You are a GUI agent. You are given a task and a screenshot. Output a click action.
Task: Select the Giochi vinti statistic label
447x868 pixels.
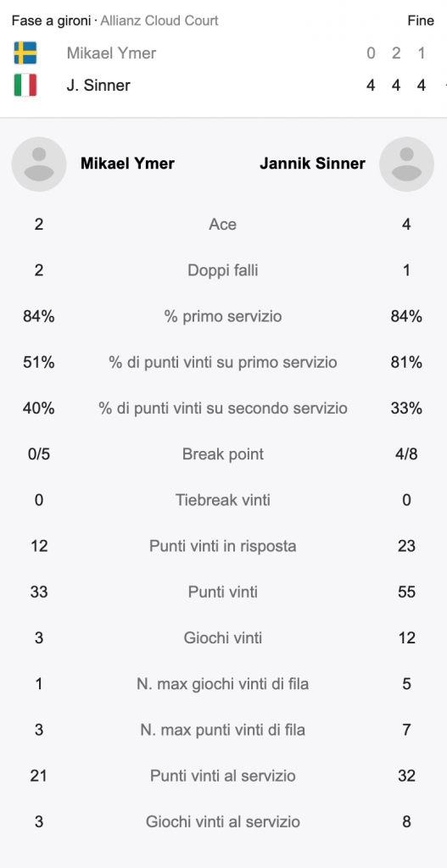point(223,637)
